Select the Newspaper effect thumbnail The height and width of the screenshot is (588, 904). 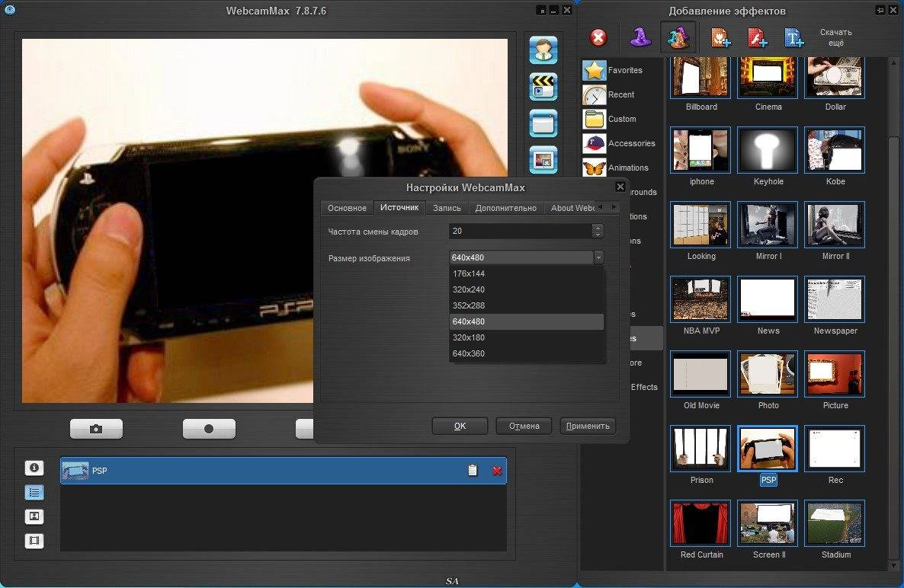(835, 299)
